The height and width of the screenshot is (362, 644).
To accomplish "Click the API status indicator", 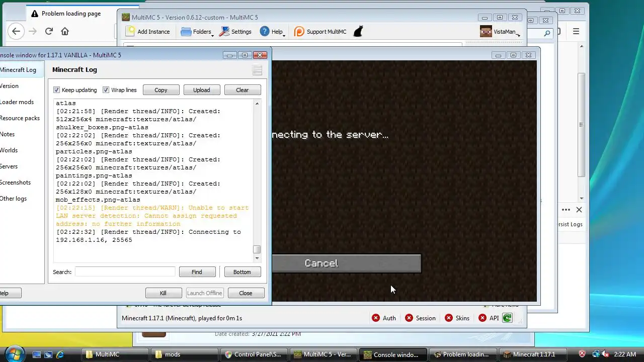I will click(x=488, y=318).
